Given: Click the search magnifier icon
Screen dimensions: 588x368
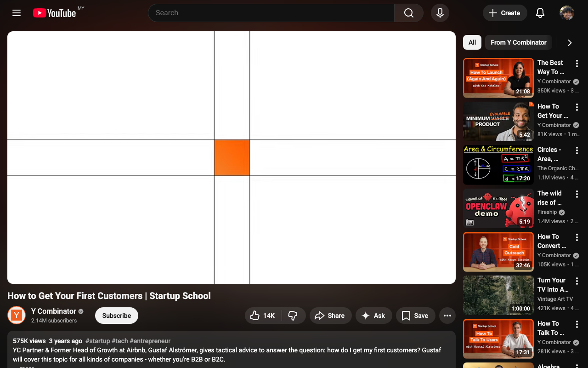Looking at the screenshot, I should 408,12.
